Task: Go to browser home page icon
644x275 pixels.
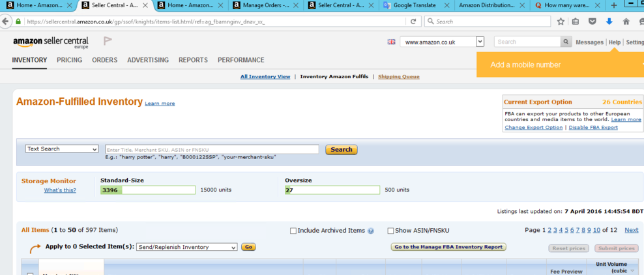Action: pyautogui.click(x=626, y=22)
